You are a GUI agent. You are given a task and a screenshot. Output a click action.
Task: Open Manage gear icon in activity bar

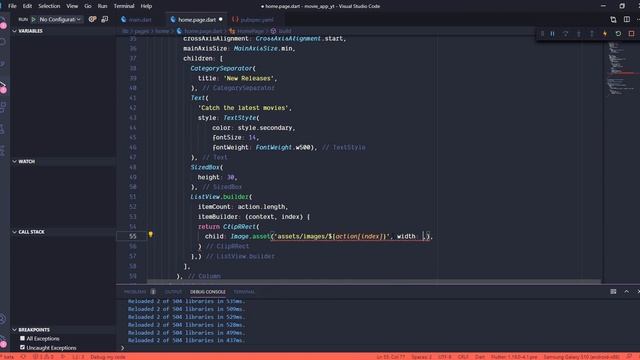3,342
